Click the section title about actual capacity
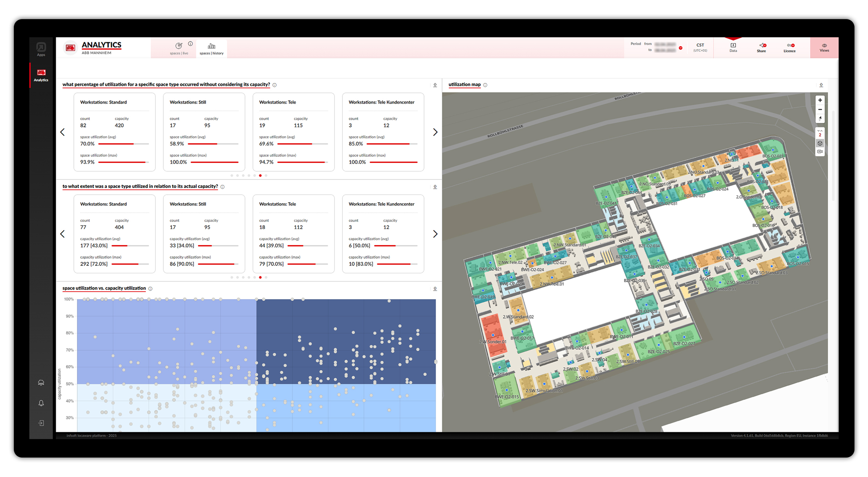This screenshot has height=477, width=868. click(x=140, y=186)
